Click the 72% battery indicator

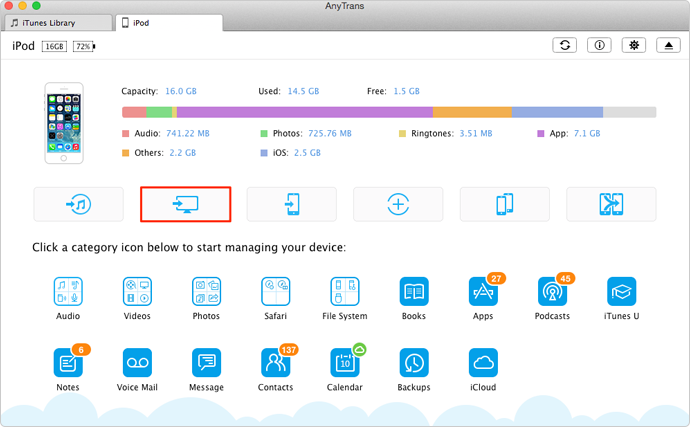(x=84, y=46)
